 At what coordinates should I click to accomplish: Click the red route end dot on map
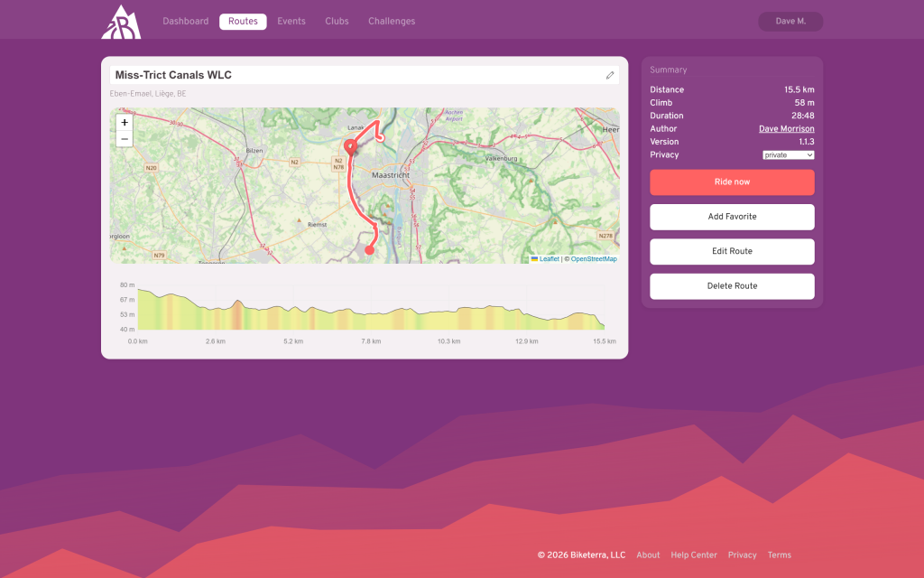click(x=369, y=250)
